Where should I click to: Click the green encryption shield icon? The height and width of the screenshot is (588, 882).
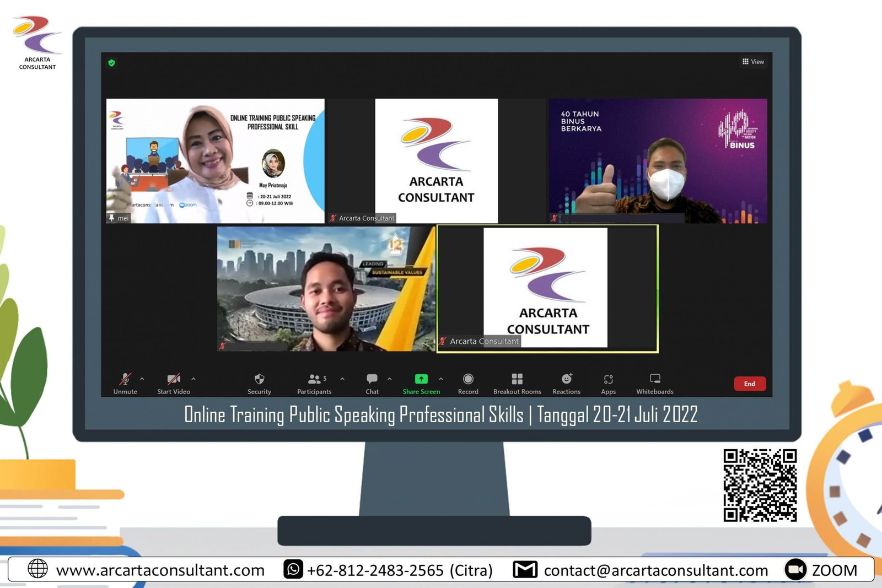point(112,63)
